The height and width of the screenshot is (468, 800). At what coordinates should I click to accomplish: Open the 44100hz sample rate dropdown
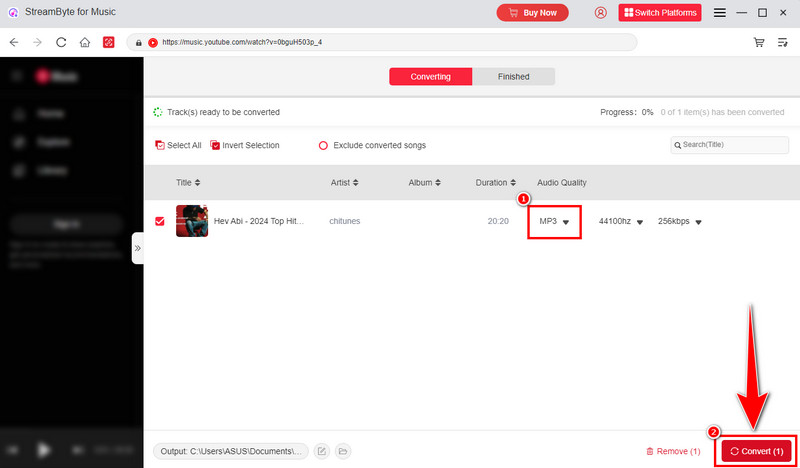point(621,221)
